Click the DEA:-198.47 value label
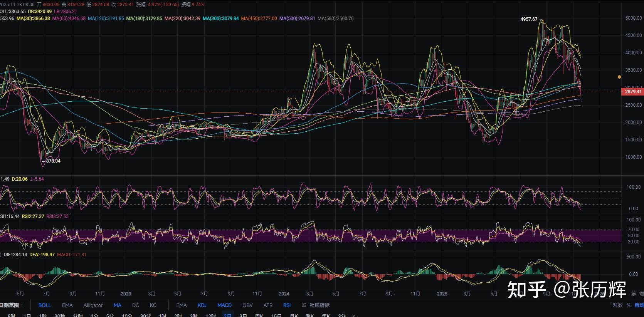The image size is (644, 317). point(42,255)
